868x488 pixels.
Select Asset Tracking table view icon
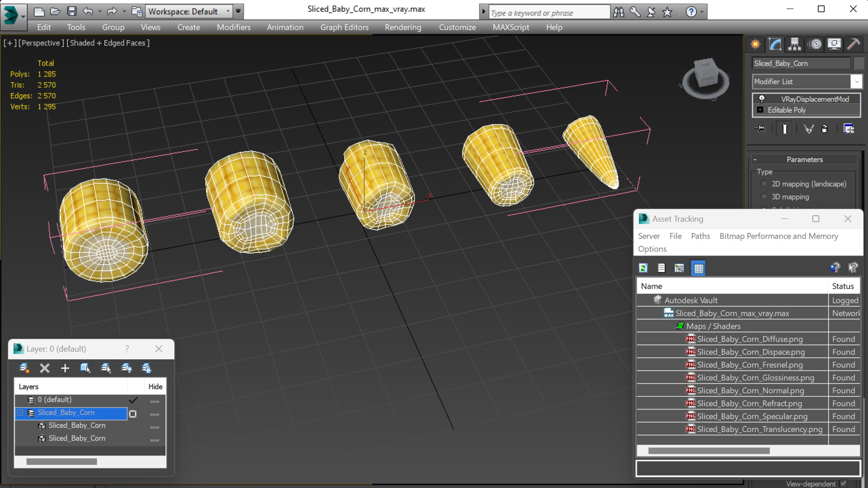[699, 268]
